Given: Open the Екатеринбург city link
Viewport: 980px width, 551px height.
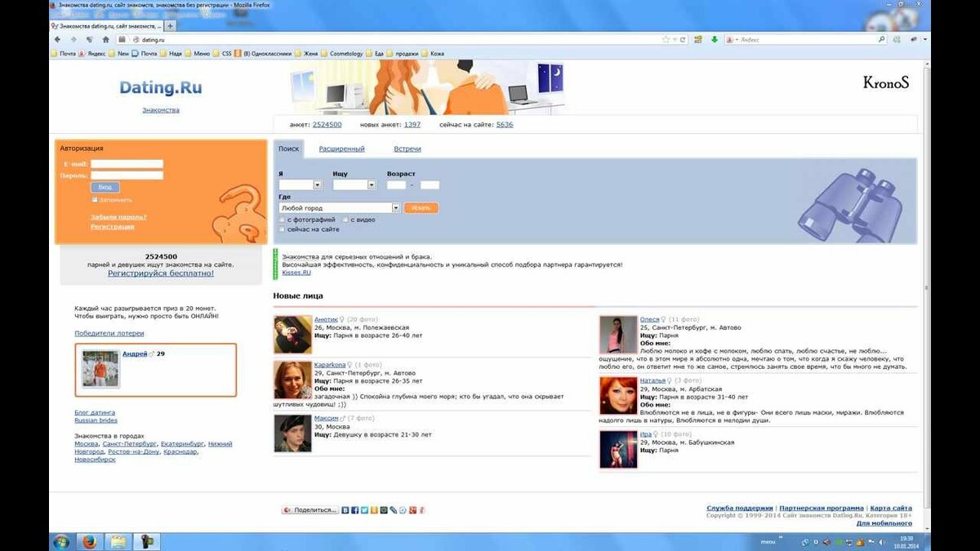Looking at the screenshot, I should [183, 443].
